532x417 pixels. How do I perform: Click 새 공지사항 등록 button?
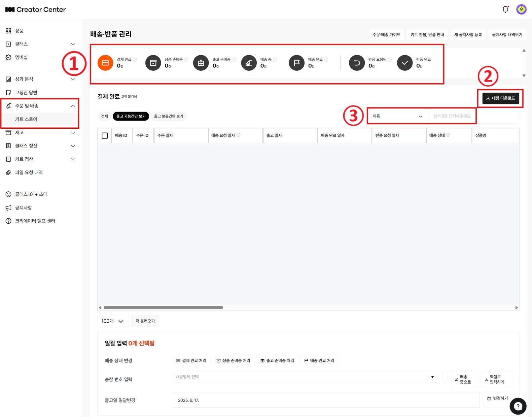coord(468,35)
